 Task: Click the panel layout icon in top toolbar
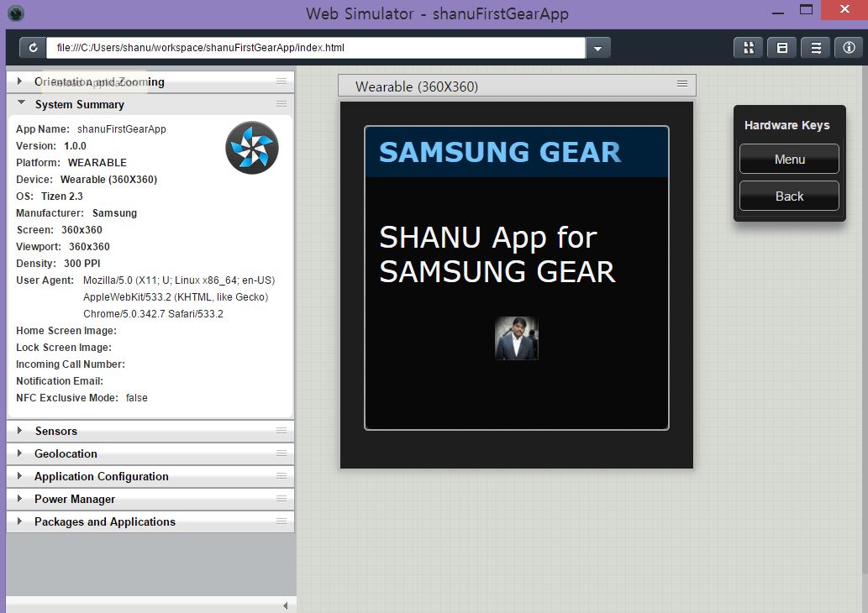pos(781,48)
